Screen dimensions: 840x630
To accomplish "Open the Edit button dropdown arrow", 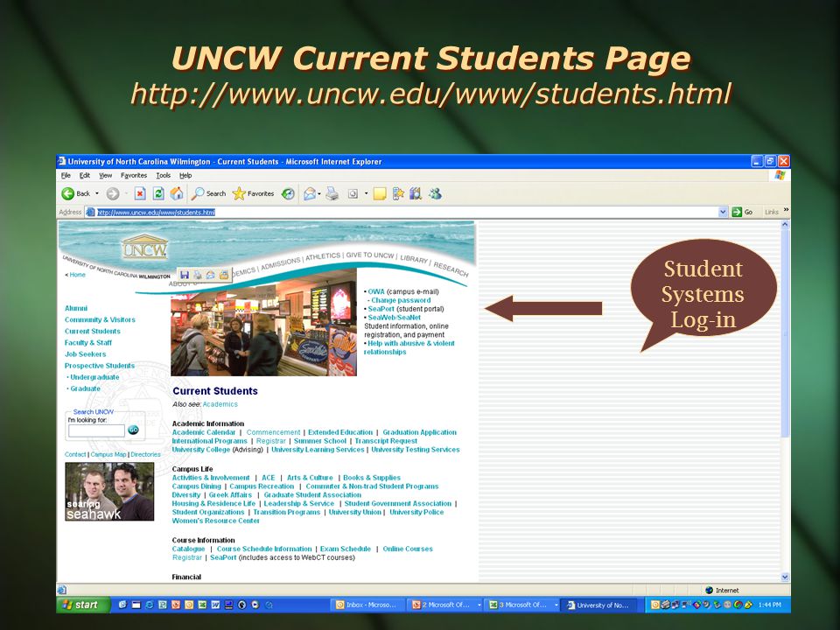I will pyautogui.click(x=367, y=193).
